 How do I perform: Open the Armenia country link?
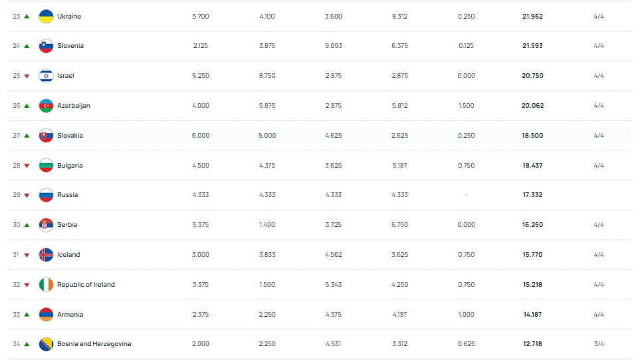point(70,314)
